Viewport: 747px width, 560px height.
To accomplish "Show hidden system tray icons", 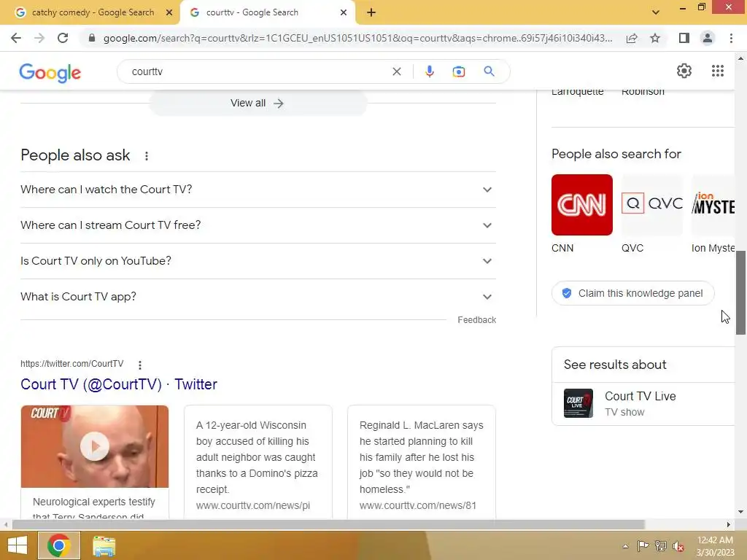I will point(625,546).
